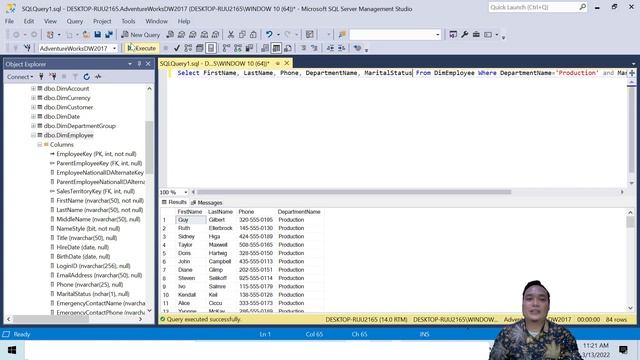The width and height of the screenshot is (640, 360).
Task: Click the Results to Grid icon
Action: pos(276,48)
